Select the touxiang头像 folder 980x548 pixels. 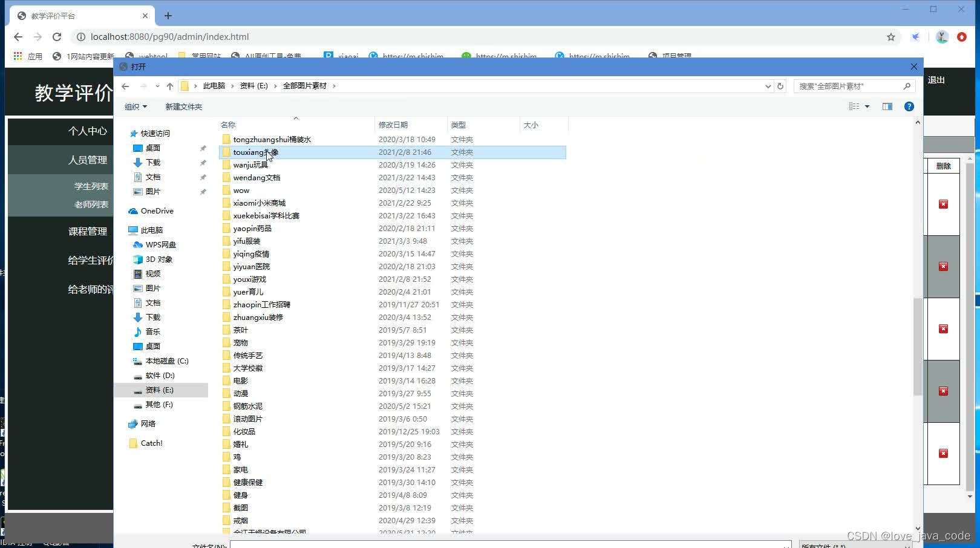click(393, 152)
